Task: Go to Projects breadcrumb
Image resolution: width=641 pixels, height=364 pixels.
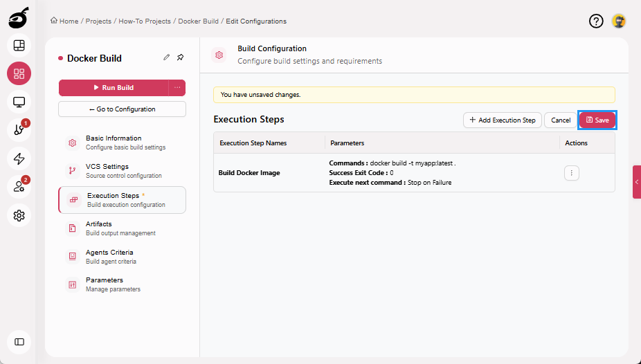Action: [98, 21]
